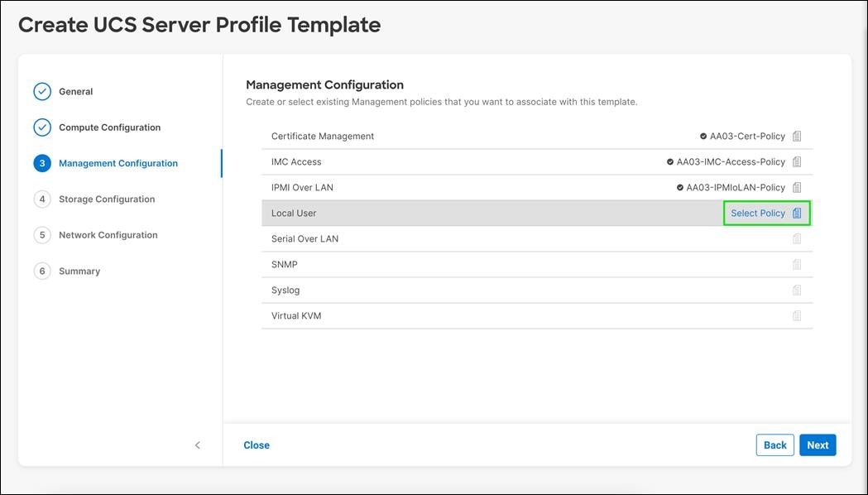Switch to the Storage Configuration step
The width and height of the screenshot is (868, 495).
106,199
